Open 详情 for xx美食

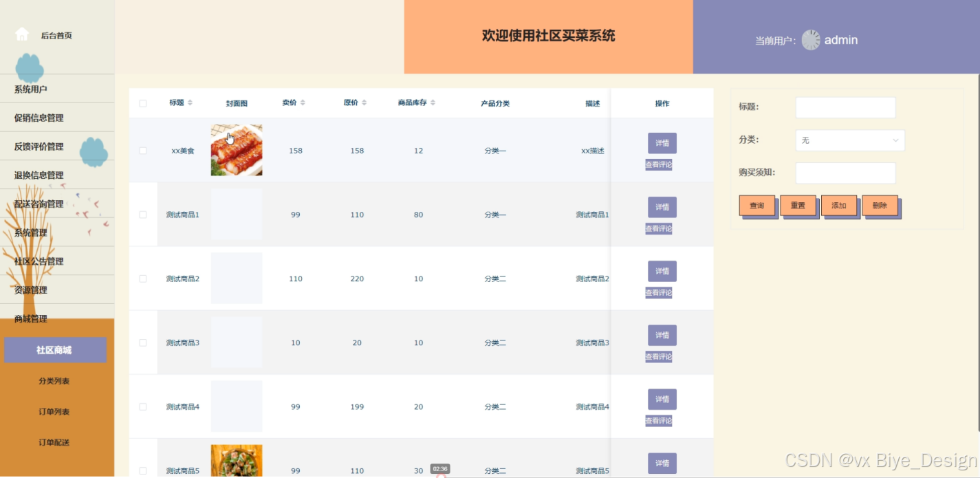(662, 143)
